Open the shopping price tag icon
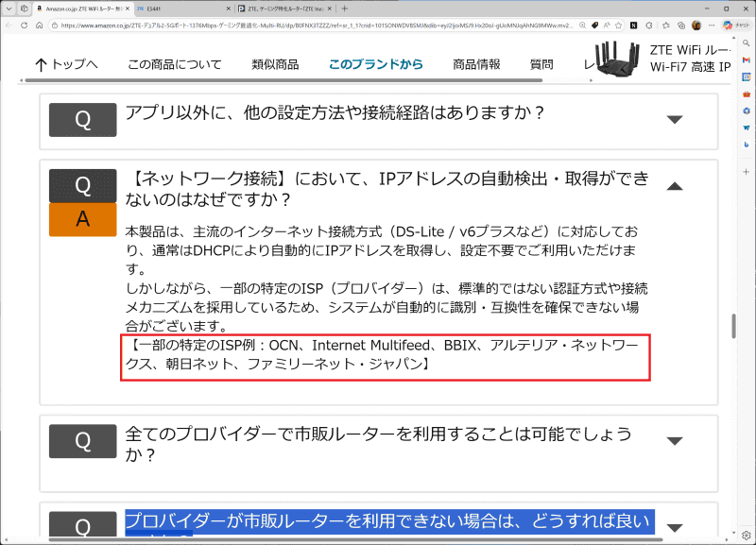The image size is (756, 545). pos(595,26)
